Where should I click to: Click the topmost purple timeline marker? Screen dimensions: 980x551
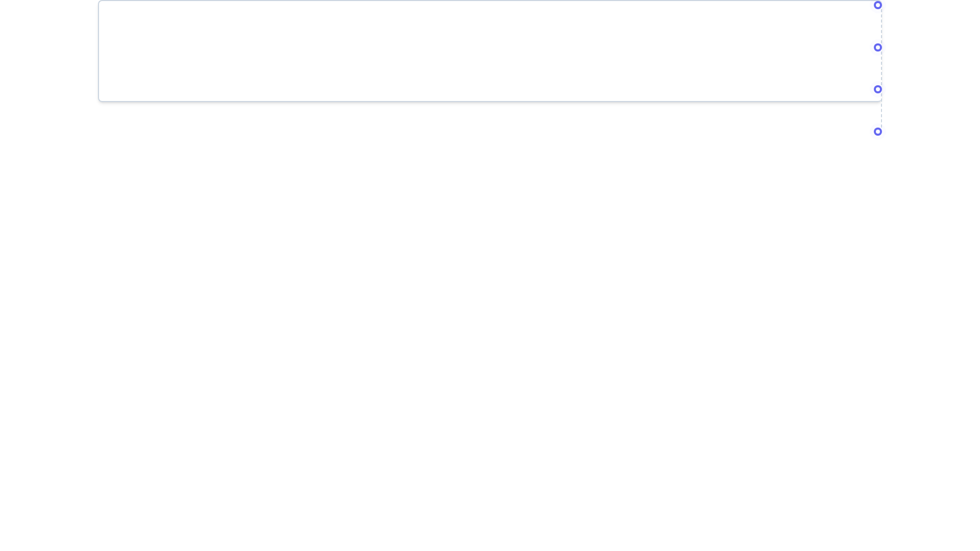click(877, 5)
